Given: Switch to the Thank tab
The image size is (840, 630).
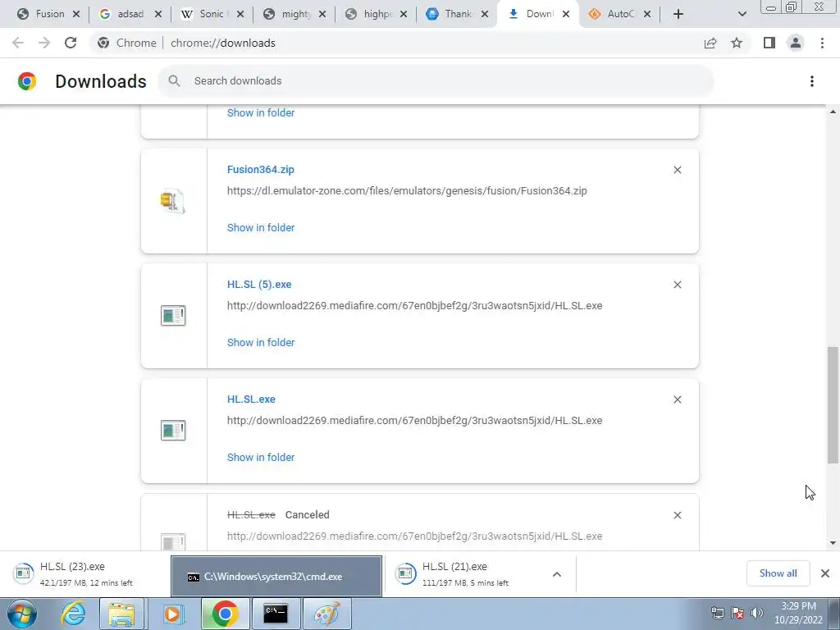Looking at the screenshot, I should (x=458, y=14).
